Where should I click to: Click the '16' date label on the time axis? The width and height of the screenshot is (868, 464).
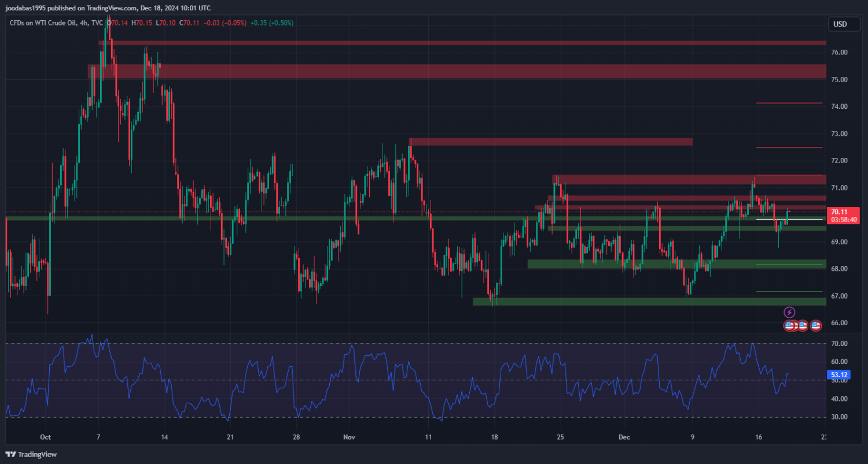pyautogui.click(x=759, y=437)
